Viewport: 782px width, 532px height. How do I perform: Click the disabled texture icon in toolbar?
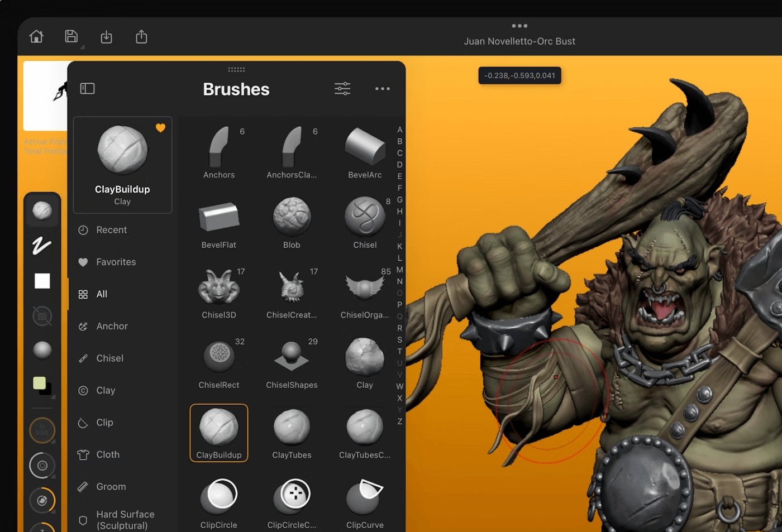[x=42, y=316]
